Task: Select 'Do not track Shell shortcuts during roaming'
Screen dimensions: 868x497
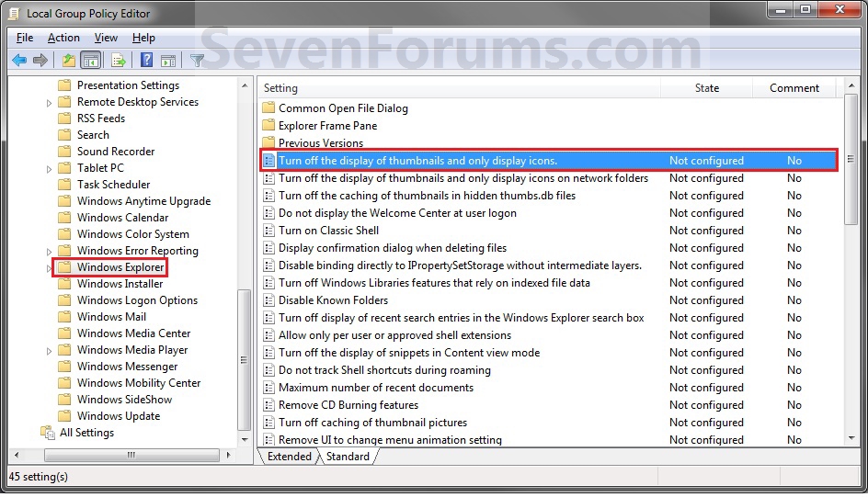Action: click(x=384, y=370)
